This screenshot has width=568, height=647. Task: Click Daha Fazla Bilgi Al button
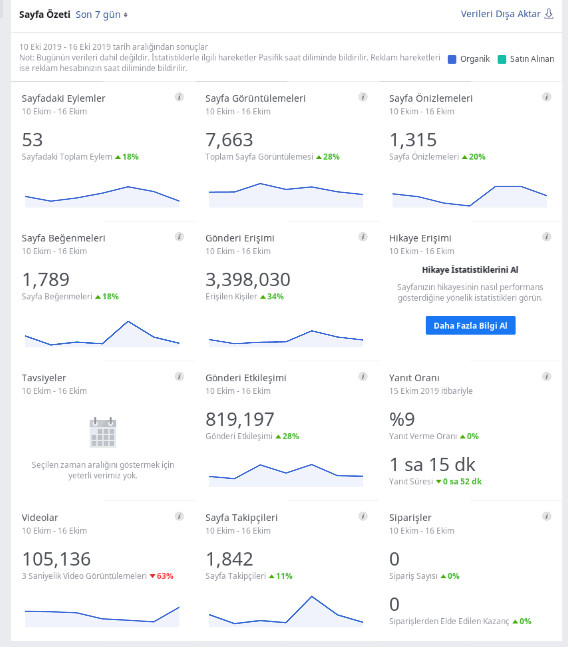coord(470,326)
